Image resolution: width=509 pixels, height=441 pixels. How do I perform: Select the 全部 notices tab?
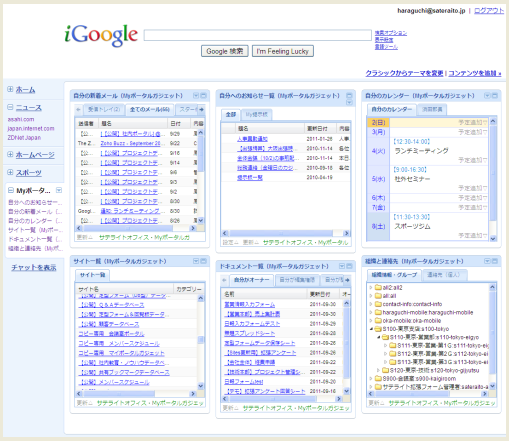[x=231, y=114]
